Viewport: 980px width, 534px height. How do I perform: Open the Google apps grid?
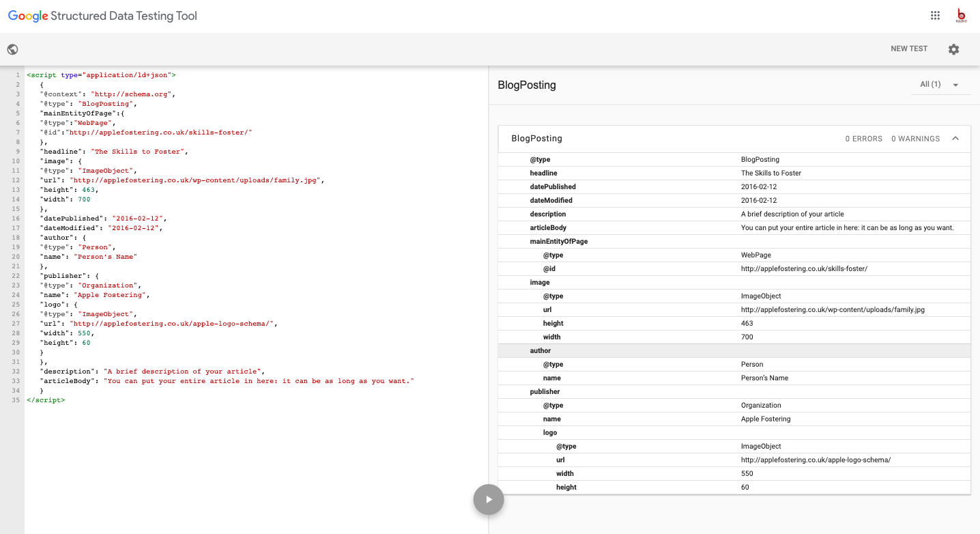(935, 16)
